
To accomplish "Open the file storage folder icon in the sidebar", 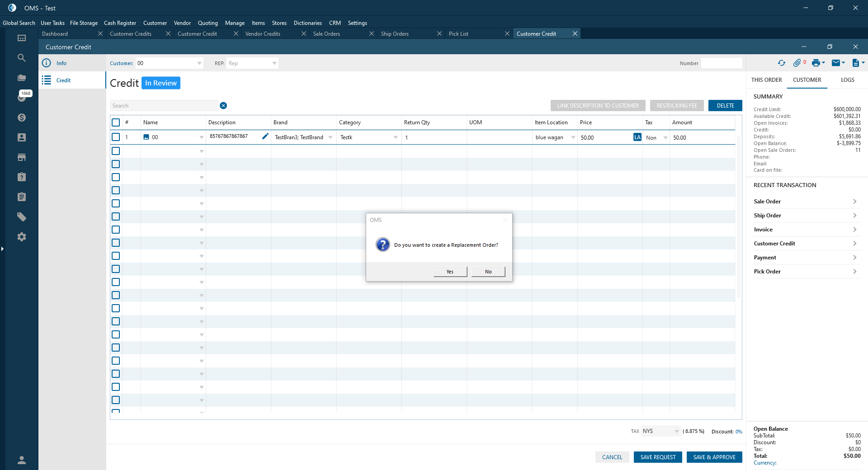I will (22, 78).
